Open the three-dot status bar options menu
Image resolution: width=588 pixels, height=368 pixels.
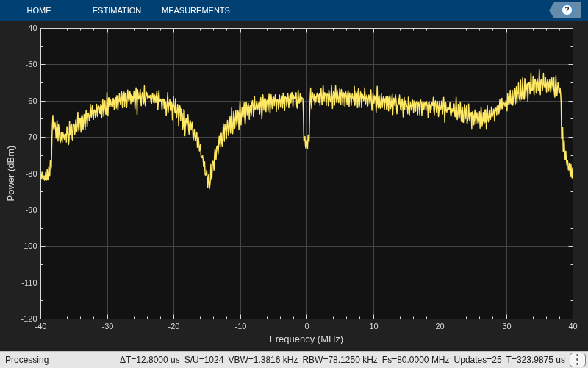click(x=577, y=360)
